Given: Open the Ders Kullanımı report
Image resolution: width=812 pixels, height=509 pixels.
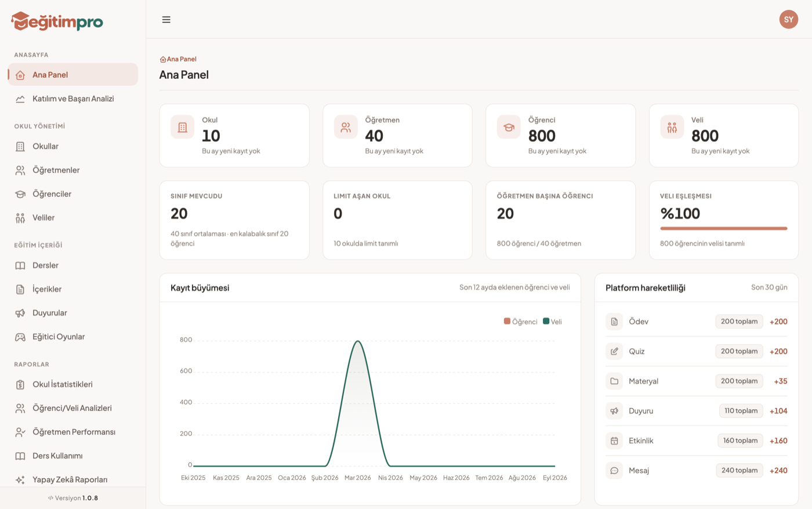Looking at the screenshot, I should pos(73,456).
